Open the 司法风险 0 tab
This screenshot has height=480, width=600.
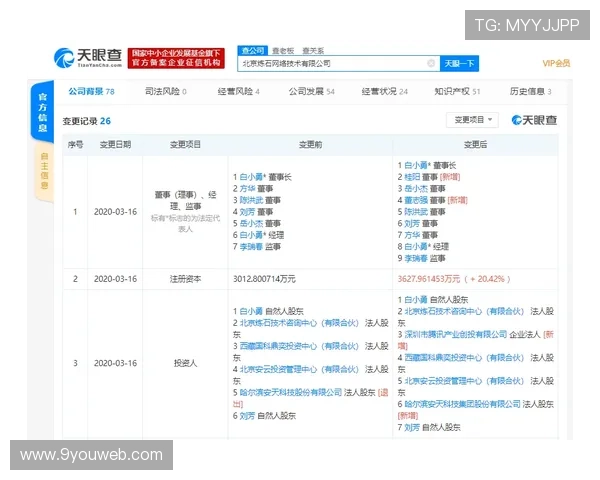[166, 91]
